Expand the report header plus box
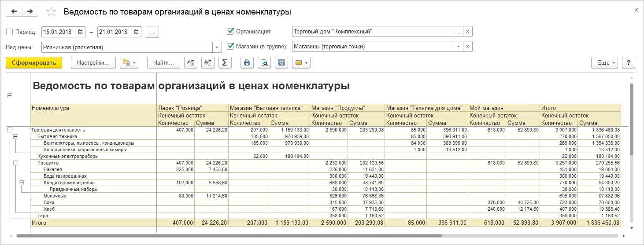The width and height of the screenshot is (644, 245). click(10, 96)
